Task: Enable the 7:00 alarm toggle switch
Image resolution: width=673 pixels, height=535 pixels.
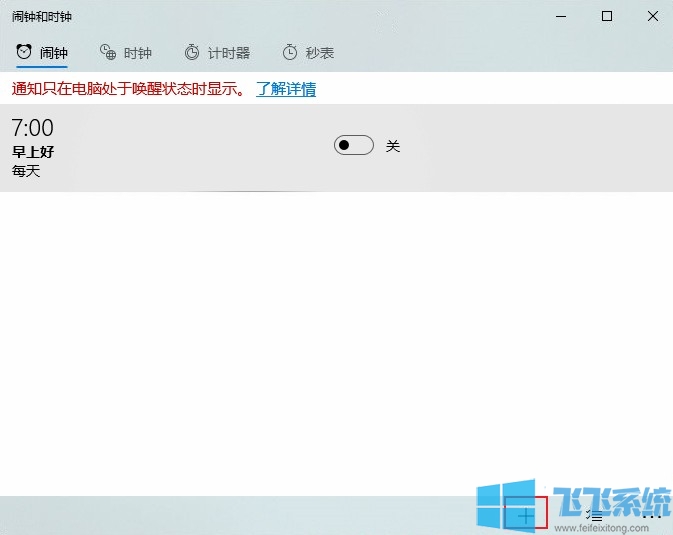Action: pyautogui.click(x=353, y=146)
